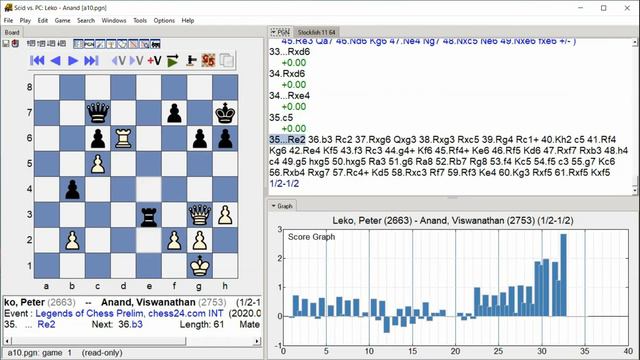Viewport: 640px width, 360px height.
Task: Click the Next move b3 link
Action: click(137, 324)
